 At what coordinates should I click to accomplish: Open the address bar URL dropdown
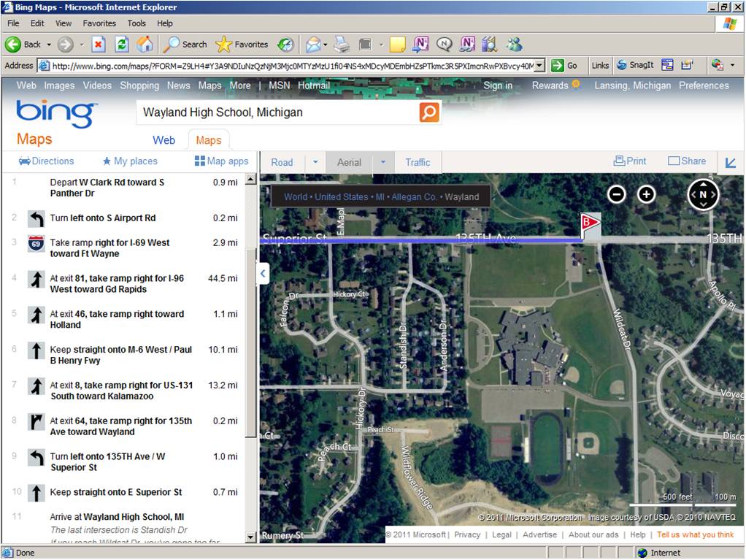click(539, 66)
